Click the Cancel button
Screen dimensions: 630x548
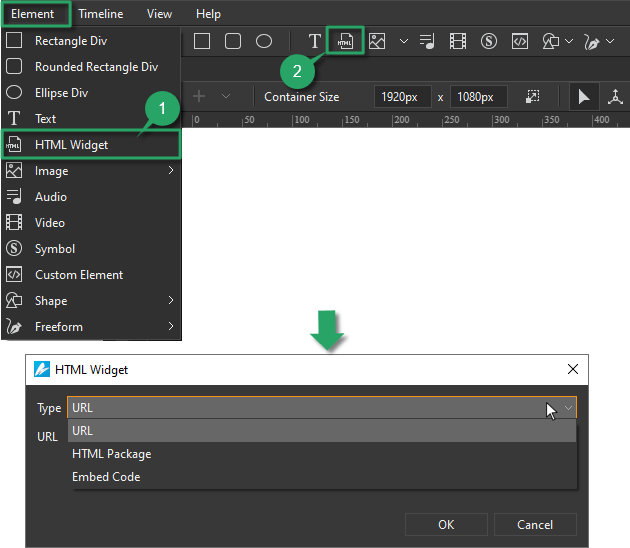tap(535, 524)
